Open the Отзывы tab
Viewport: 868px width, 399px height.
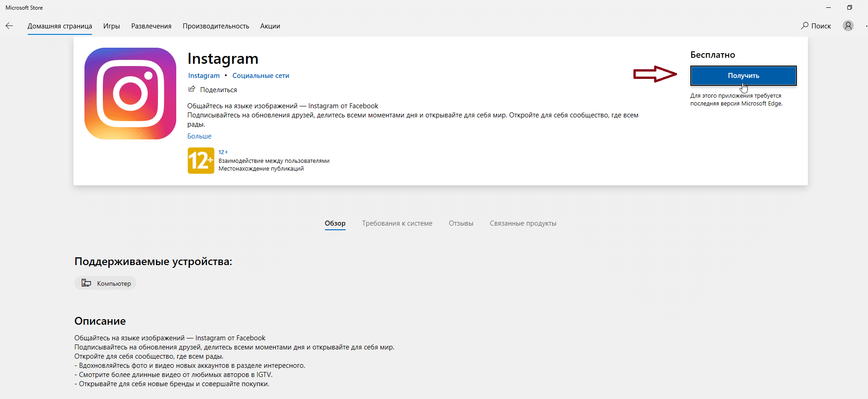click(x=461, y=223)
